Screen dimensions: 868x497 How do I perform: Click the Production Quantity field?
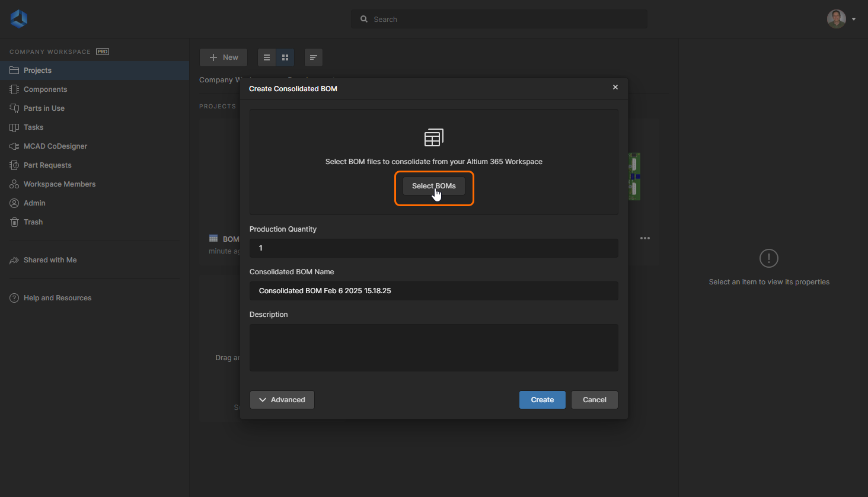(x=434, y=248)
